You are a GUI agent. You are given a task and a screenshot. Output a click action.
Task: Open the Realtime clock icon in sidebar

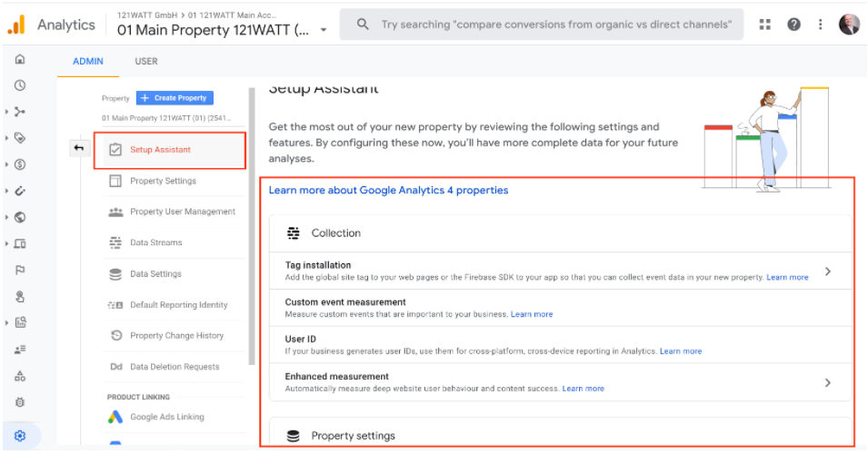click(20, 85)
